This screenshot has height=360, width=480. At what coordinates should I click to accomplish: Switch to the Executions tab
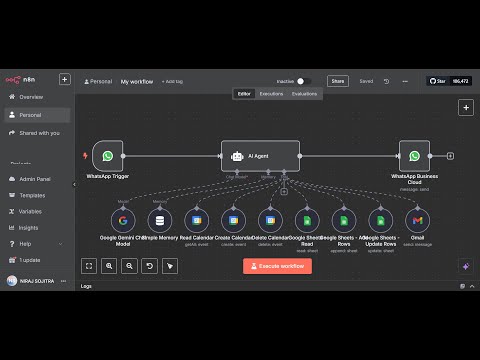[271, 94]
